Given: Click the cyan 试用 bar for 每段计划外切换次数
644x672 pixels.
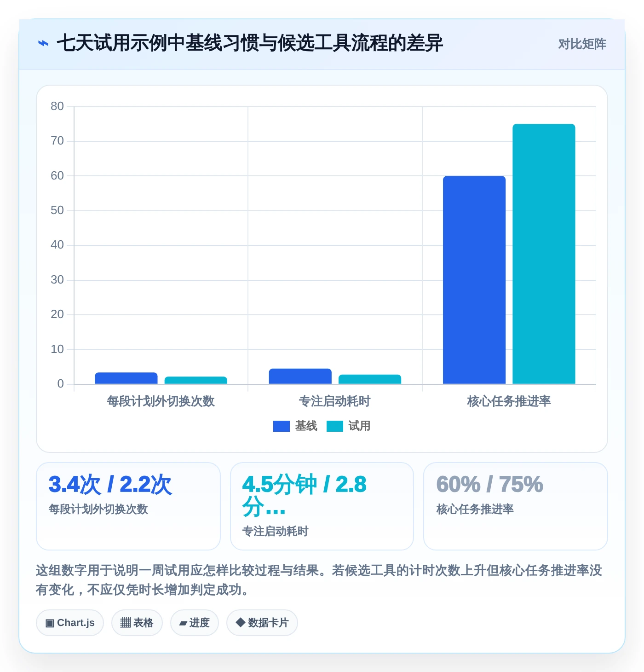Looking at the screenshot, I should [196, 380].
